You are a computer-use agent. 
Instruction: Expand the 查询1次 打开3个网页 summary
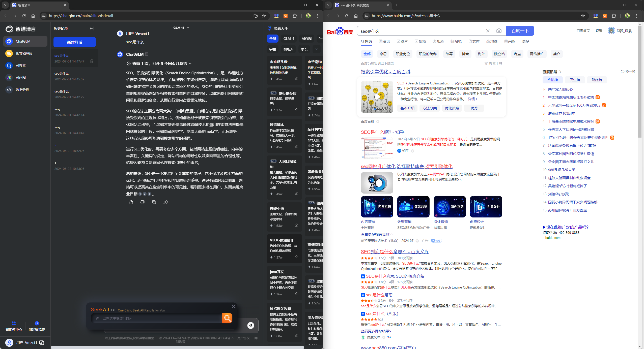tap(159, 64)
